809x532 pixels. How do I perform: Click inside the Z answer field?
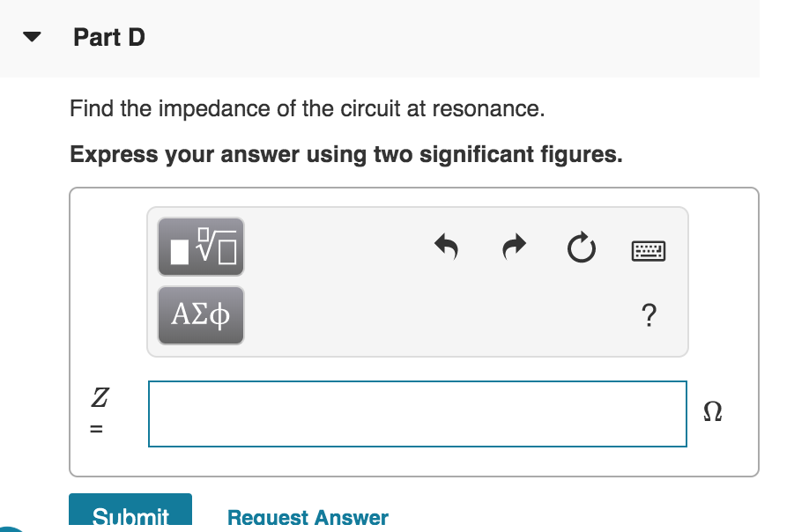pos(418,414)
